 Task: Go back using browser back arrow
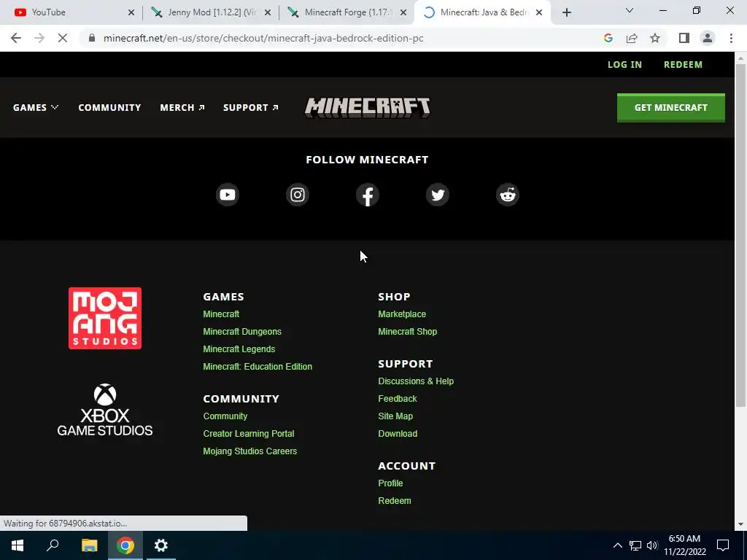tap(16, 38)
